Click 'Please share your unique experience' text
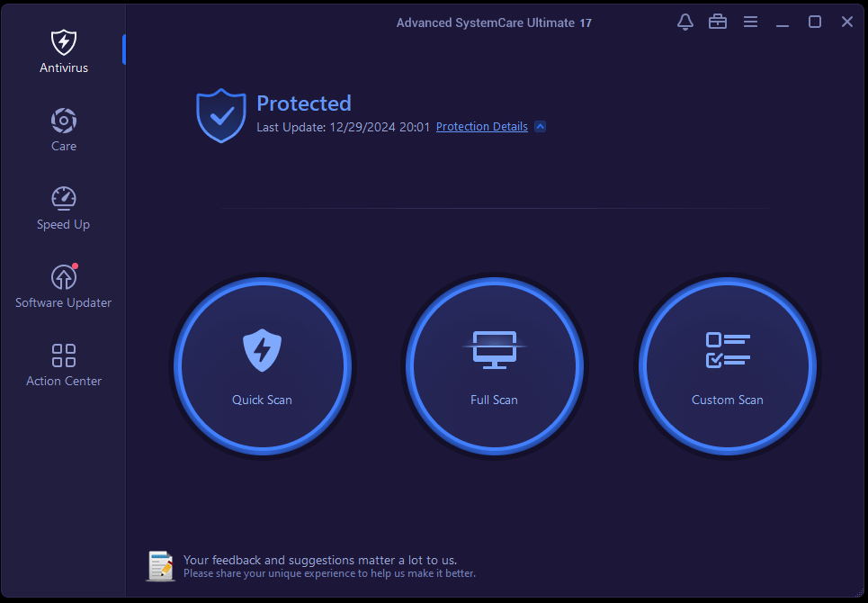The width and height of the screenshot is (868, 603). pyautogui.click(x=329, y=573)
